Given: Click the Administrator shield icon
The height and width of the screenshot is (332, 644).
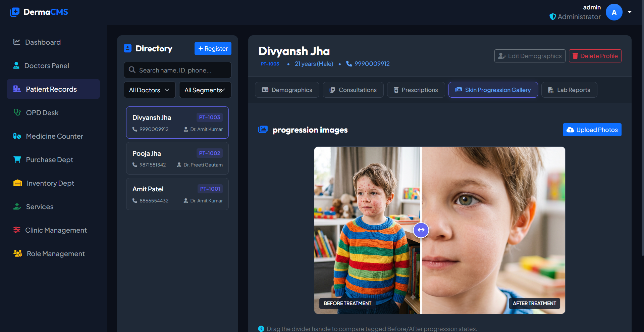Looking at the screenshot, I should (553, 16).
